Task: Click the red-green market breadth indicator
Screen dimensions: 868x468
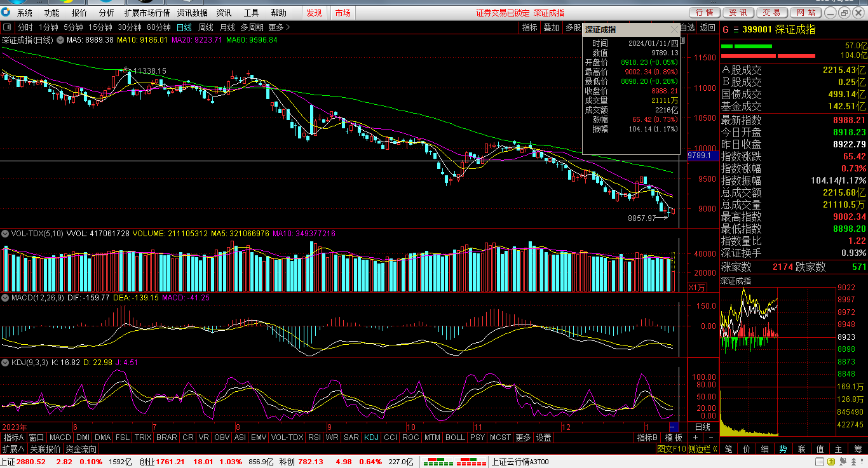Action: click(x=452, y=462)
